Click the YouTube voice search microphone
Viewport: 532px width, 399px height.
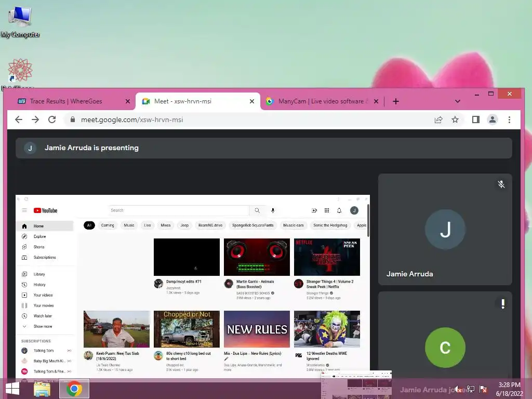point(273,210)
